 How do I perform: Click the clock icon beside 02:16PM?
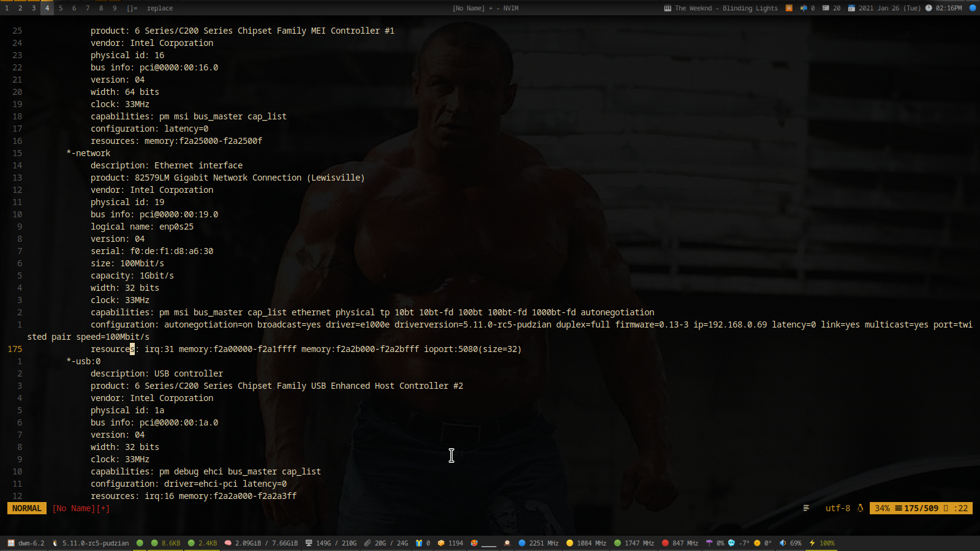pos(929,8)
